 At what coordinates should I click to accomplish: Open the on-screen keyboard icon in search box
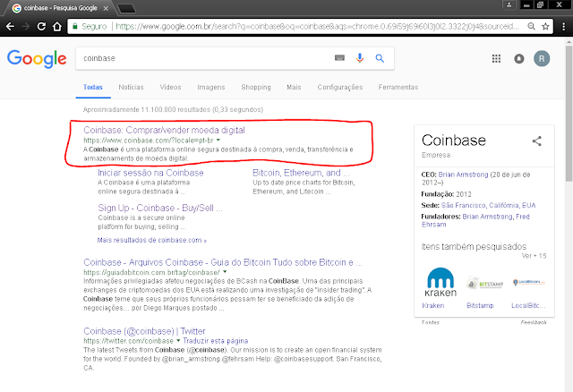pos(339,57)
